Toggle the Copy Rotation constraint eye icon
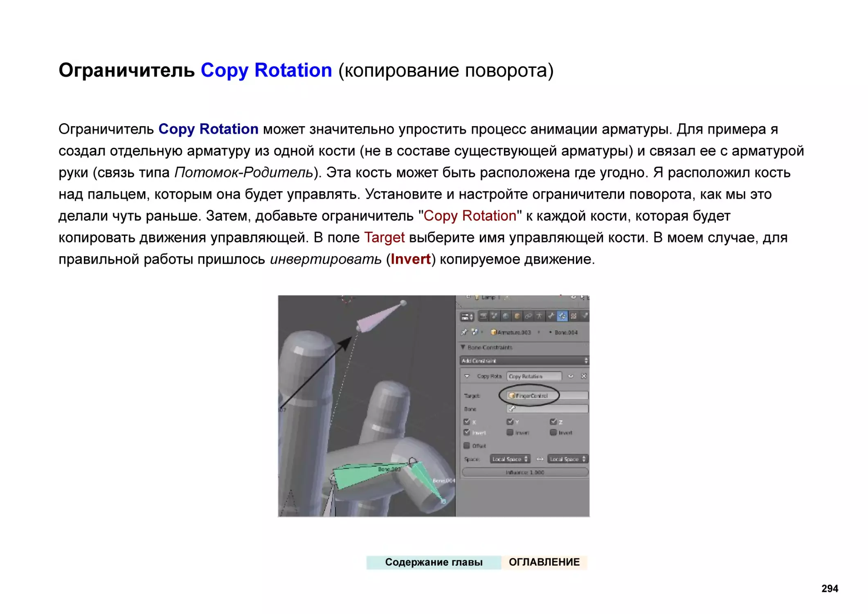The height and width of the screenshot is (614, 868). (x=571, y=376)
